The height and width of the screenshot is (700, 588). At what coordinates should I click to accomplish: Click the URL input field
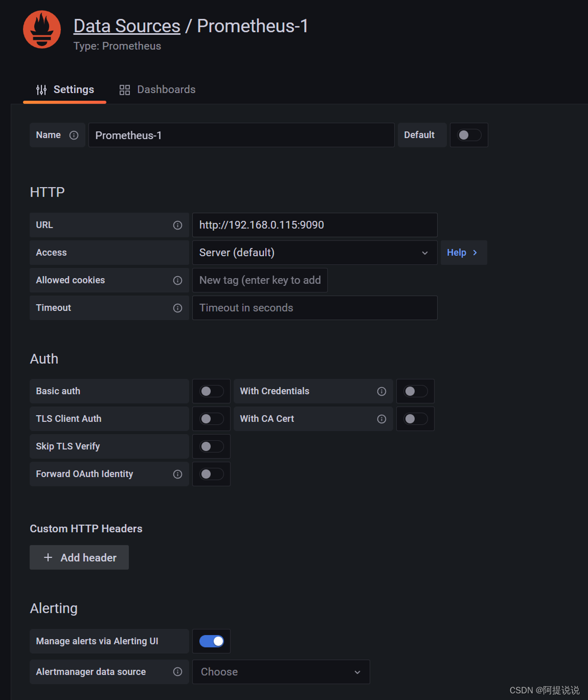pyautogui.click(x=315, y=225)
